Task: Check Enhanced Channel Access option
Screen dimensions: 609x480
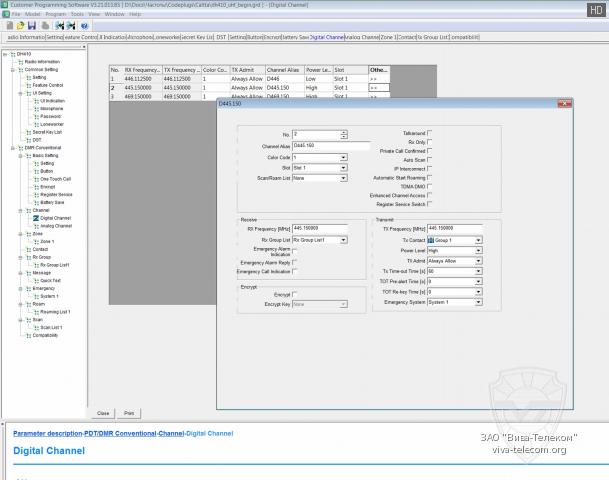Action: [x=430, y=195]
